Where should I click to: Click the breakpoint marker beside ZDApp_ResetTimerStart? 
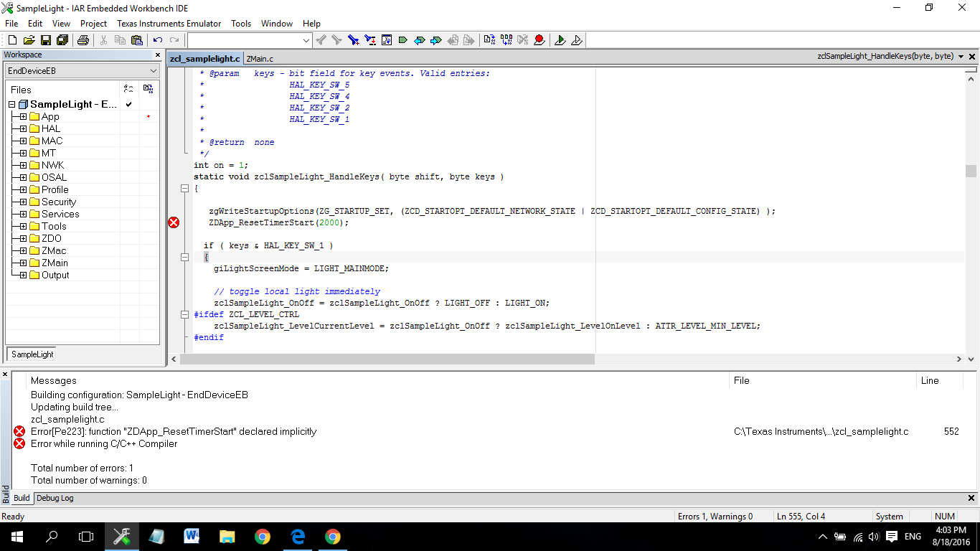click(x=174, y=222)
